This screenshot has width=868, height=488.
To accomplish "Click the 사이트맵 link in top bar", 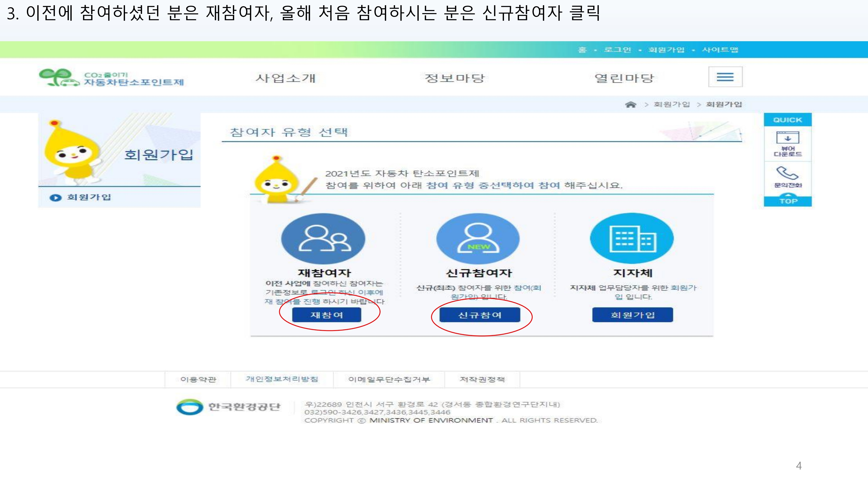I will (720, 50).
